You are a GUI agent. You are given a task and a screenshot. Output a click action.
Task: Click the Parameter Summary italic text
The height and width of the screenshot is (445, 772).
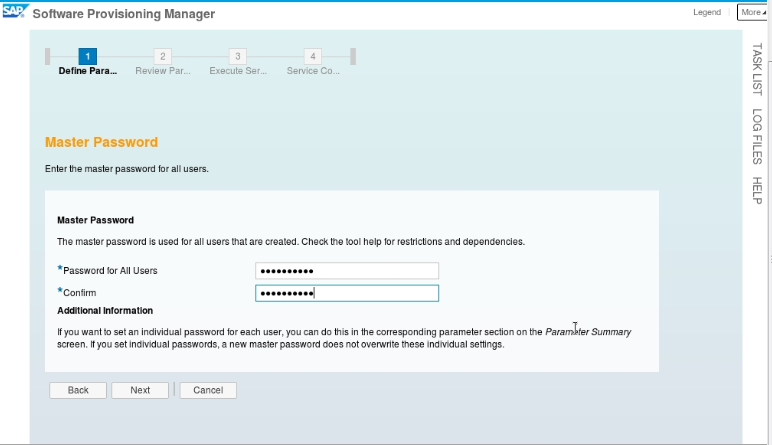(x=588, y=332)
